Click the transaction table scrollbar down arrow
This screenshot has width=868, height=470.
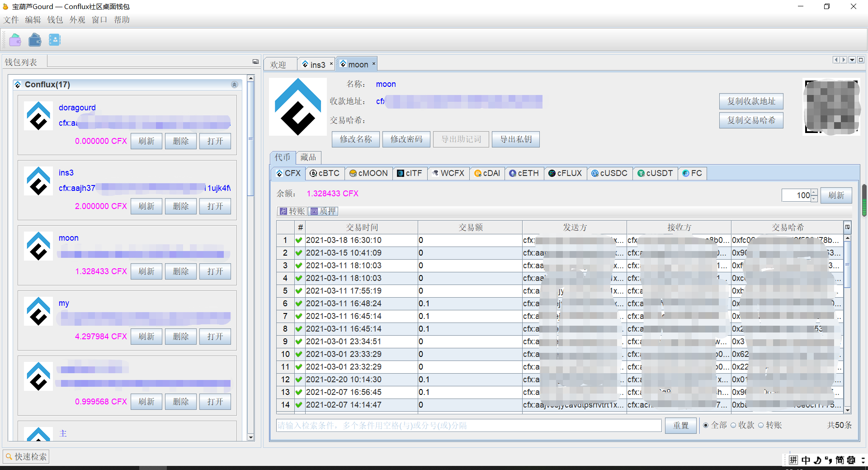tap(848, 410)
